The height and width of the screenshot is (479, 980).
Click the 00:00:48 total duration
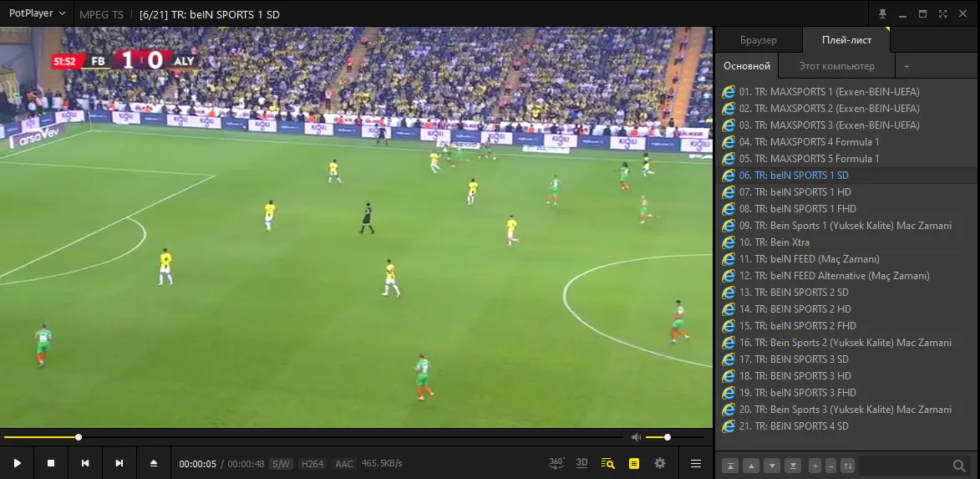[246, 464]
